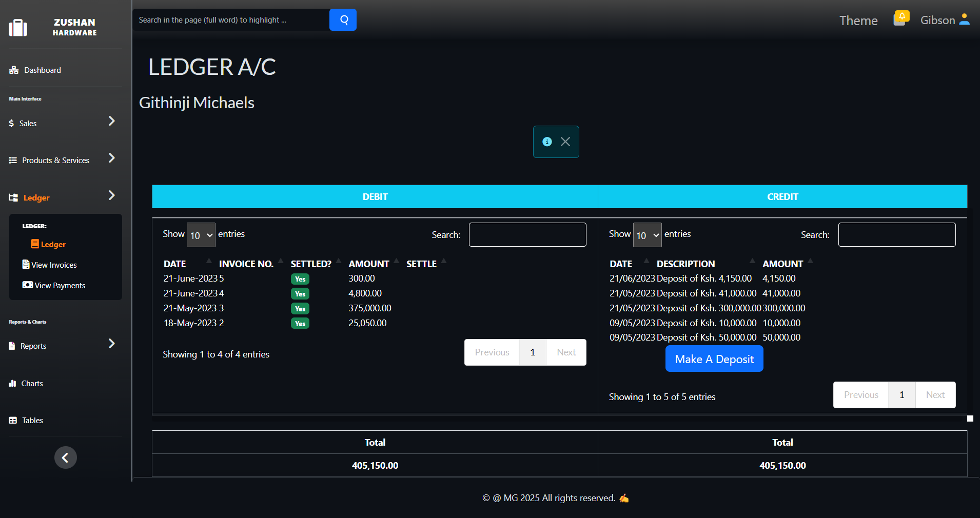Click the debit table Search field

(x=527, y=235)
